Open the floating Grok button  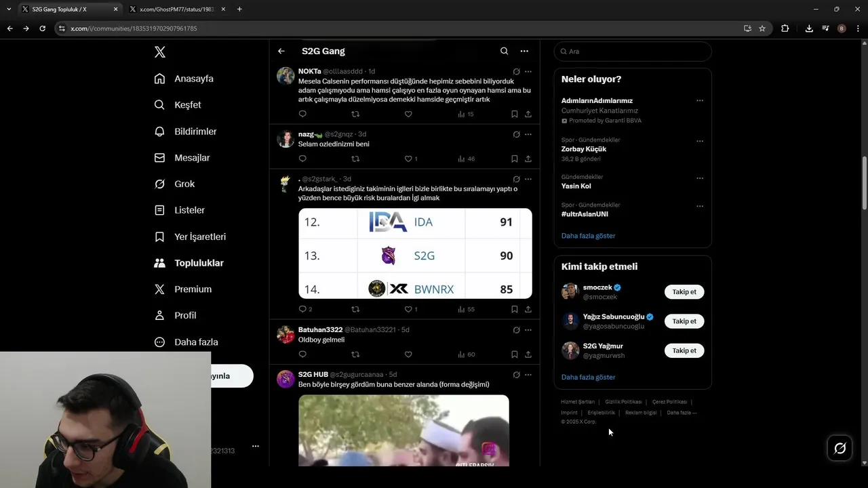[x=840, y=448]
